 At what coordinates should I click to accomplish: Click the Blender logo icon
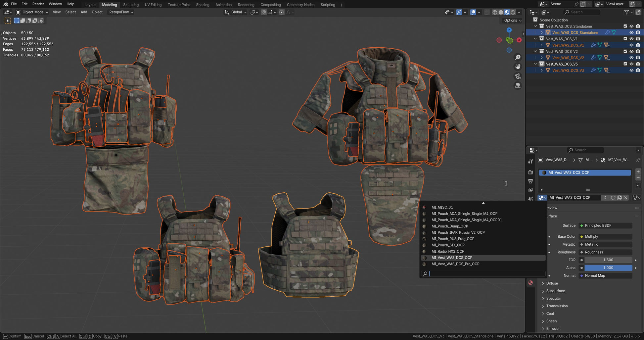6,4
